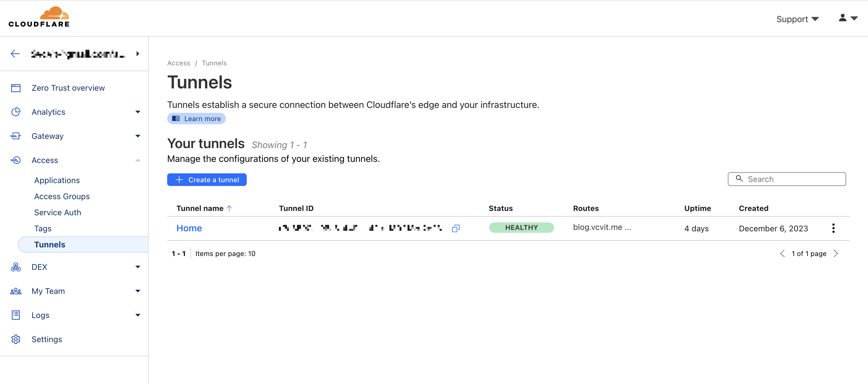Click the Cloudflare logo

39,17
